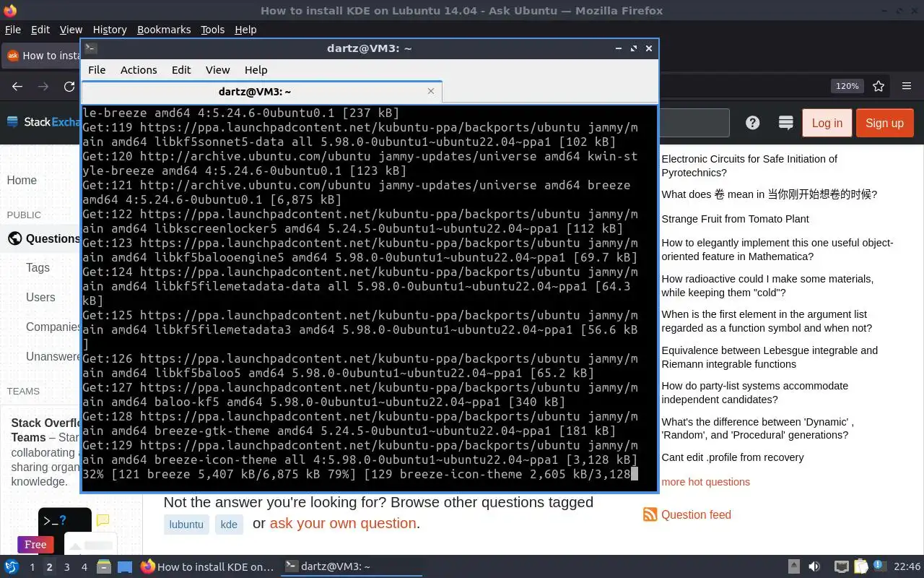Open 'Cant edit .profile from recovery' question

[x=732, y=457]
